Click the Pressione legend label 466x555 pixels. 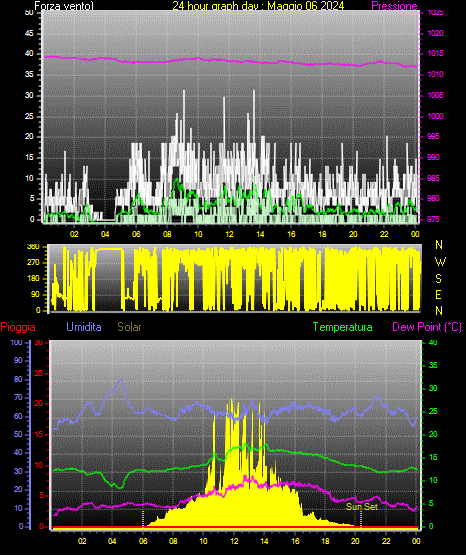pos(394,6)
